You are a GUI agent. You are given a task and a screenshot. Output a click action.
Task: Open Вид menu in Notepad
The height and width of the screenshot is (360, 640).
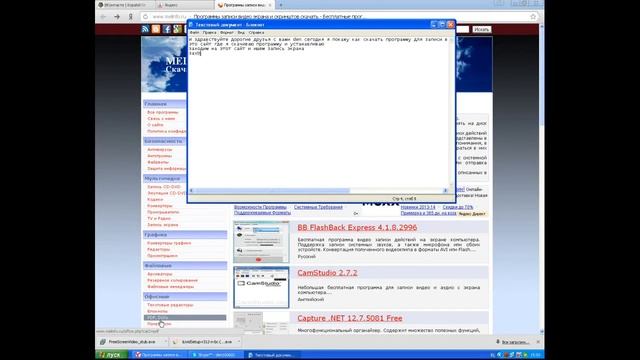click(241, 32)
